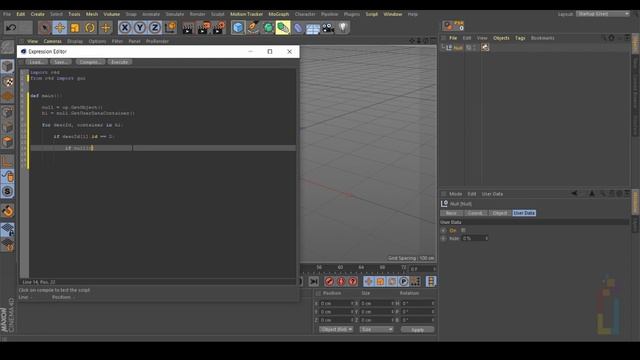Click the Go to End playback button
640x360 pixels.
click(313, 281)
